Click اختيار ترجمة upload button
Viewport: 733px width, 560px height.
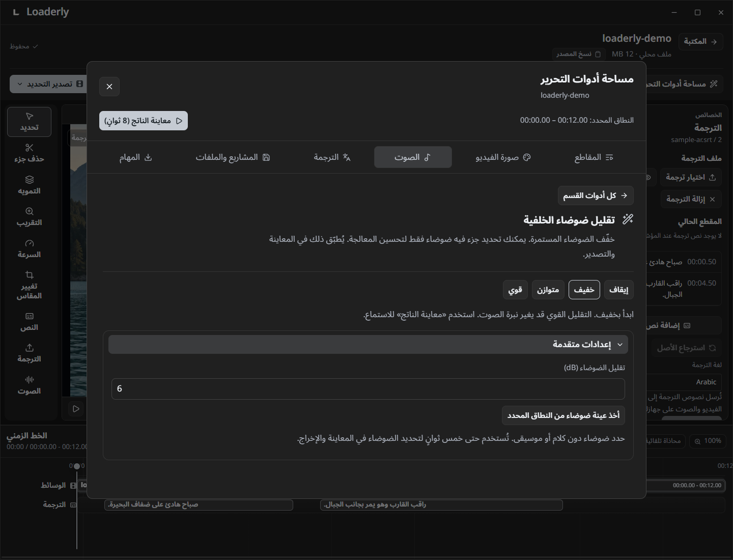691,177
